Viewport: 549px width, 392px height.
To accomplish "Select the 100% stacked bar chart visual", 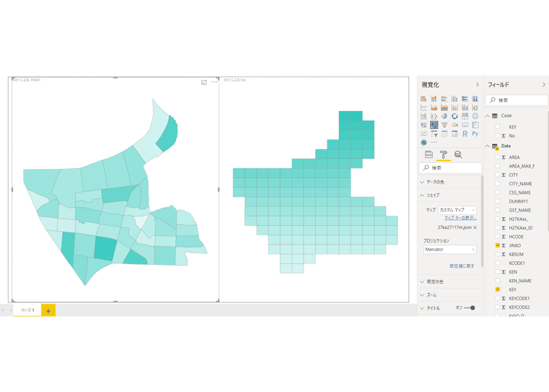I will (465, 99).
